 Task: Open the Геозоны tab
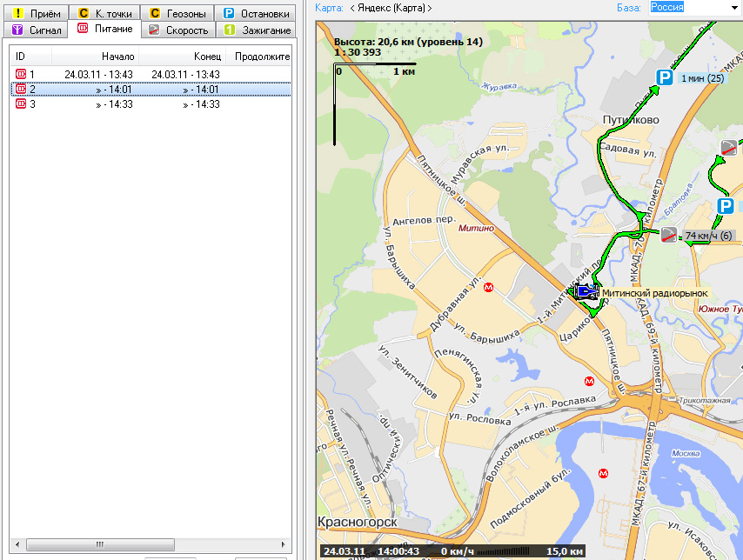point(177,14)
